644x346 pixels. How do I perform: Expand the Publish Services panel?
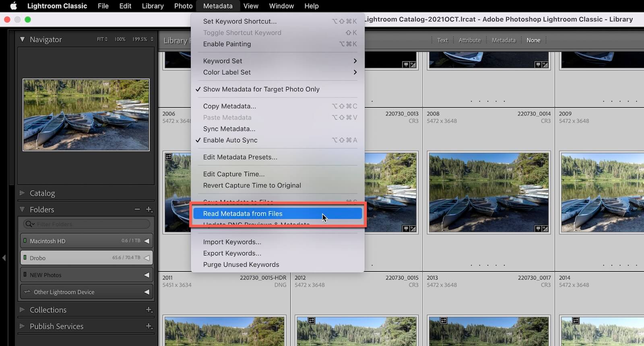(x=22, y=326)
